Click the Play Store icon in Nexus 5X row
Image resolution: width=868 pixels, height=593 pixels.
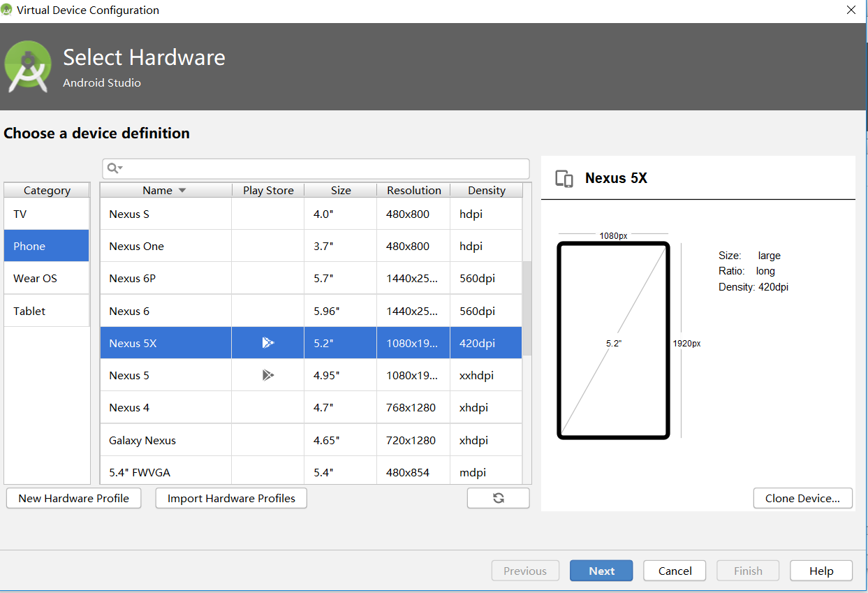point(268,343)
